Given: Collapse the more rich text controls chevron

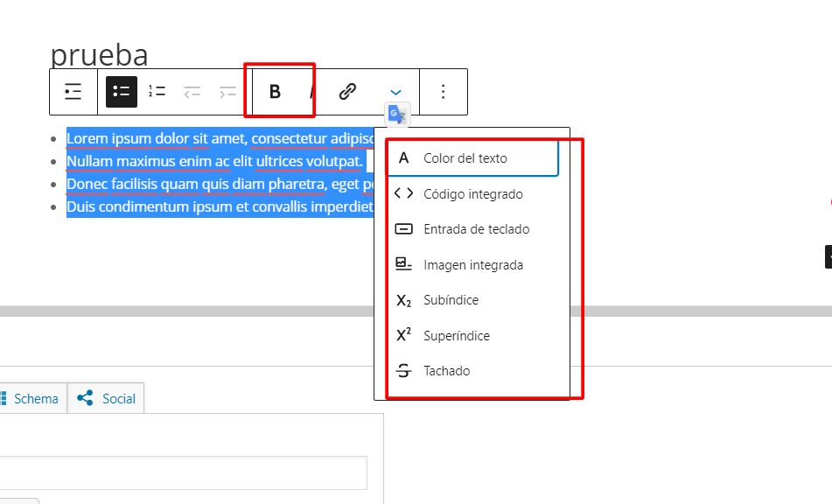Looking at the screenshot, I should click(x=395, y=92).
